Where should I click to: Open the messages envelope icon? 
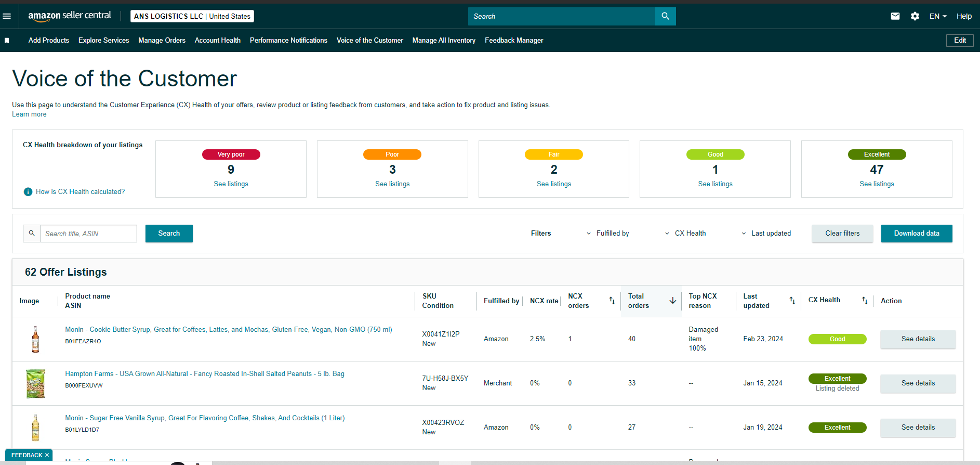click(895, 16)
